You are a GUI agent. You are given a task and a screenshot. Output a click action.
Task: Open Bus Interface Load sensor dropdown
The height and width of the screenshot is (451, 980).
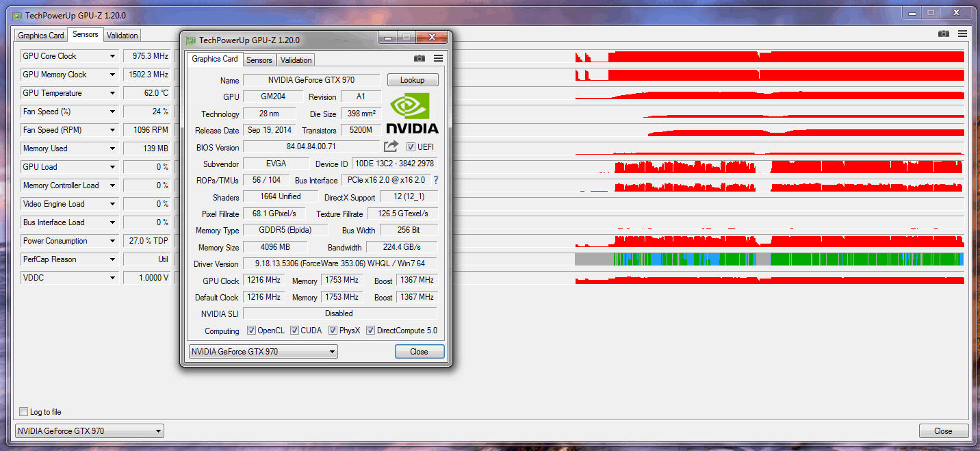click(x=113, y=222)
